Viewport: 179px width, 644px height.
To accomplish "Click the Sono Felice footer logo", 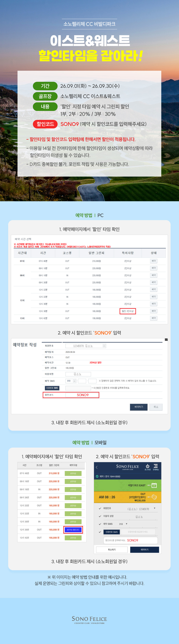I will 89,620.
